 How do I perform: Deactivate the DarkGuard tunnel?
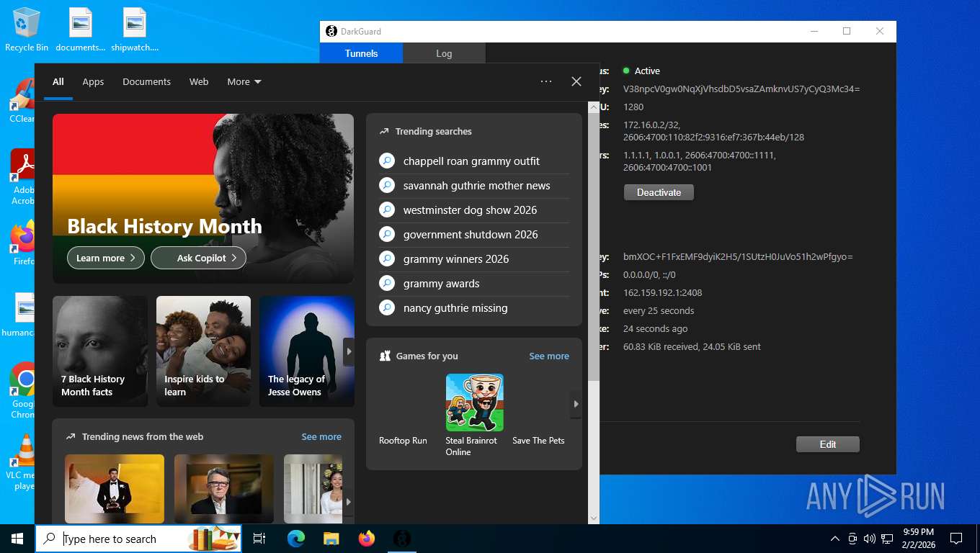[x=659, y=192]
